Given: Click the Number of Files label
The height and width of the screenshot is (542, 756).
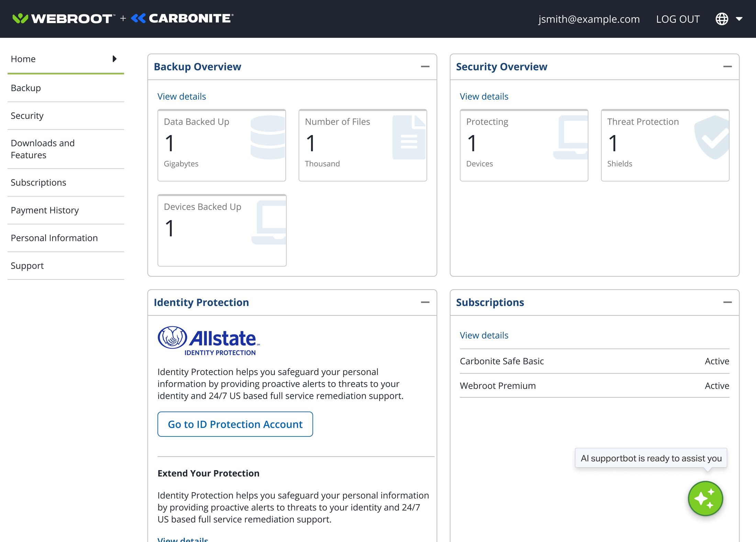Looking at the screenshot, I should (337, 122).
